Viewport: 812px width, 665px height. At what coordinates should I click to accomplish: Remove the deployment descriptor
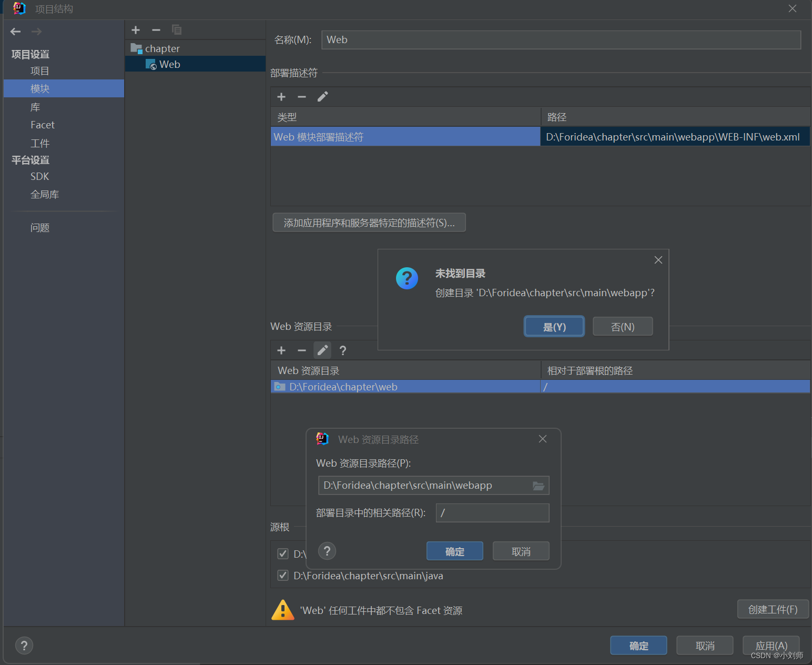click(x=302, y=97)
